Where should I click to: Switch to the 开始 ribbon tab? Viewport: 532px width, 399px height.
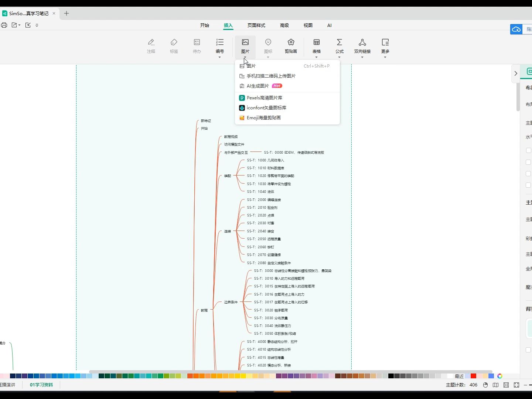pyautogui.click(x=205, y=25)
